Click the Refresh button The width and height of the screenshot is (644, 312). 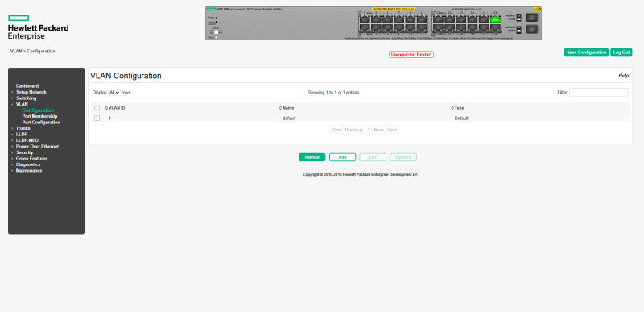(x=312, y=157)
